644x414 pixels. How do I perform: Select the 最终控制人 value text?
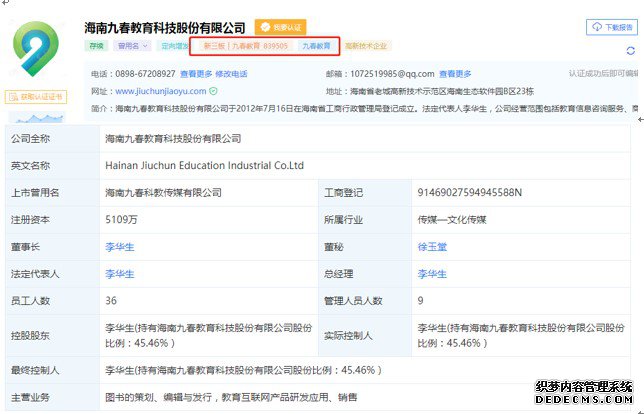243,370
